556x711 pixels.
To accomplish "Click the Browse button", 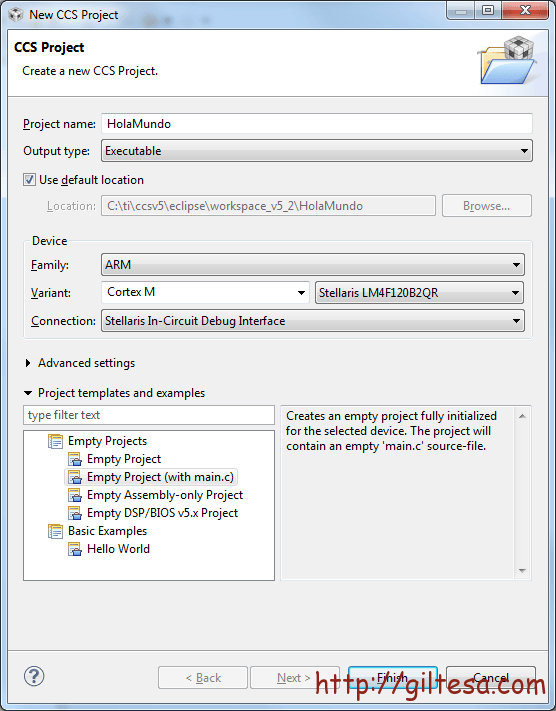I will coord(487,206).
